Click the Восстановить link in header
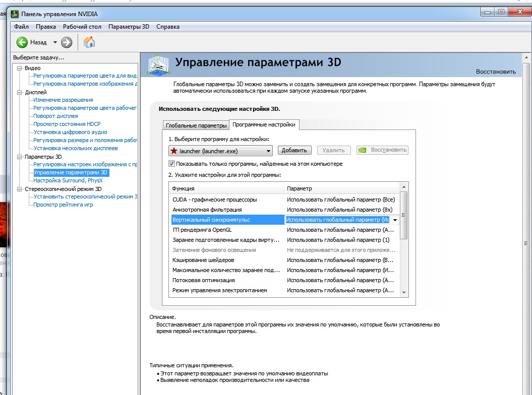Viewport: 532px width, 395px height. (x=496, y=72)
